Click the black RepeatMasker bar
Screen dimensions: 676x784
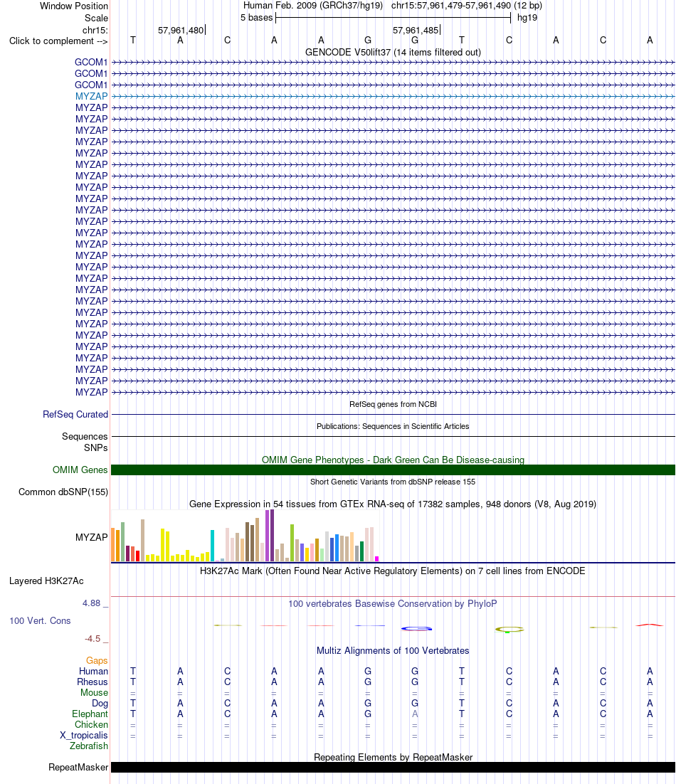click(x=393, y=767)
